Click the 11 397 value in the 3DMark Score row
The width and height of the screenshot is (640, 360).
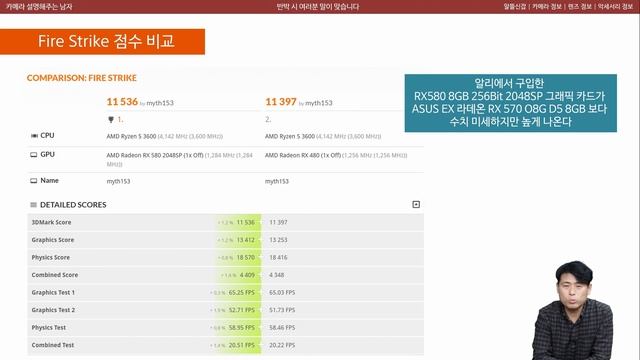pyautogui.click(x=278, y=222)
